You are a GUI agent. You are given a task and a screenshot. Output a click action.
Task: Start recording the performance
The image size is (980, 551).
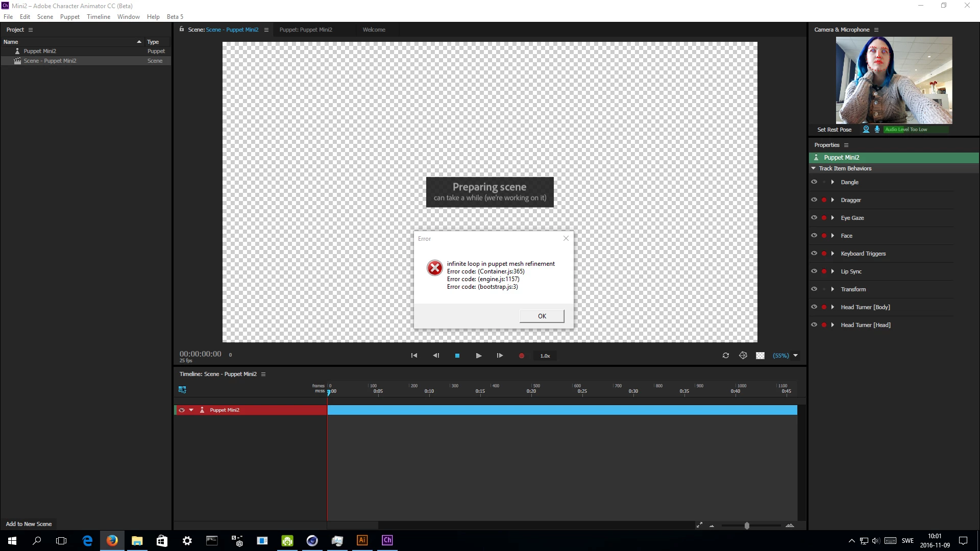coord(522,356)
